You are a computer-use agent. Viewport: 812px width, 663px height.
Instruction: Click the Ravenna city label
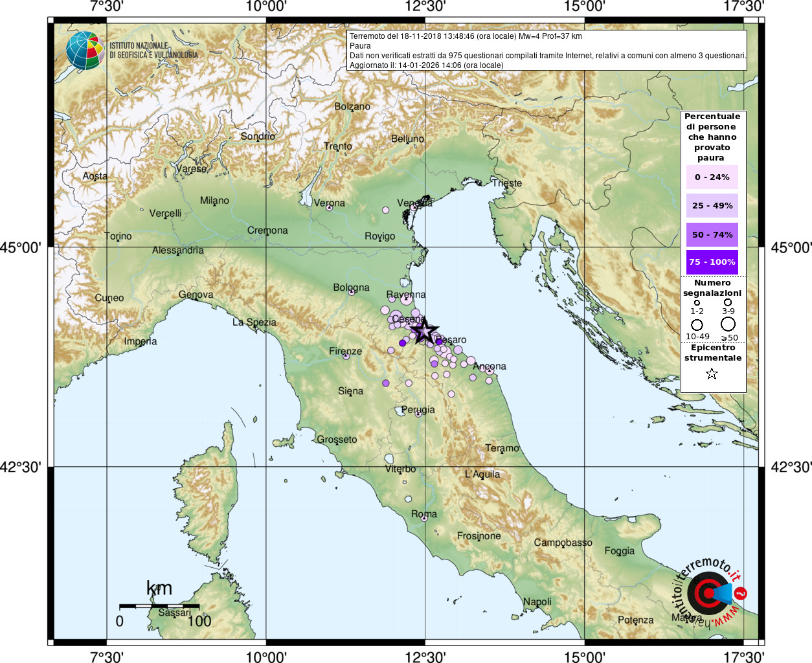click(406, 295)
